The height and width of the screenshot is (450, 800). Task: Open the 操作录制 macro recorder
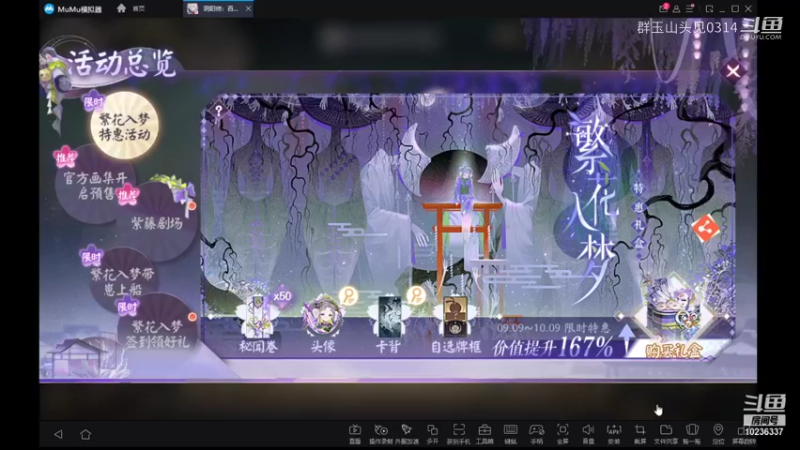pos(381,434)
